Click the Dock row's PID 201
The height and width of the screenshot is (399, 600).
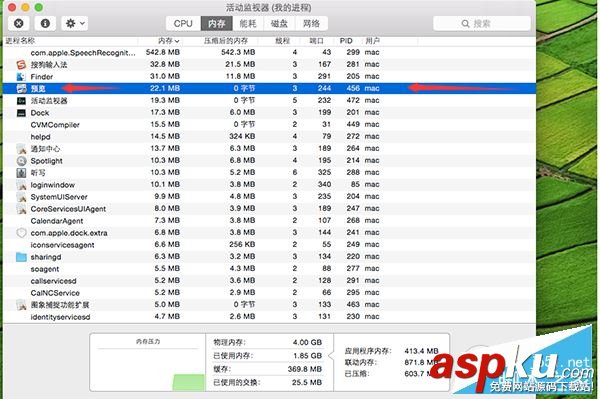click(x=353, y=113)
